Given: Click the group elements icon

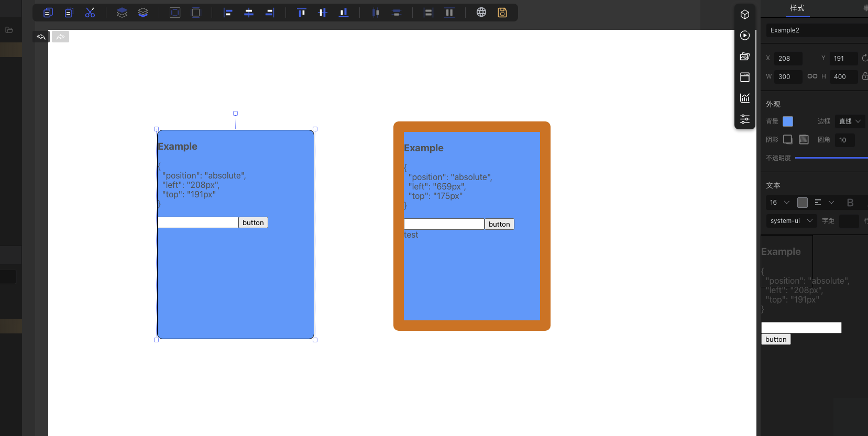Looking at the screenshot, I should tap(175, 13).
